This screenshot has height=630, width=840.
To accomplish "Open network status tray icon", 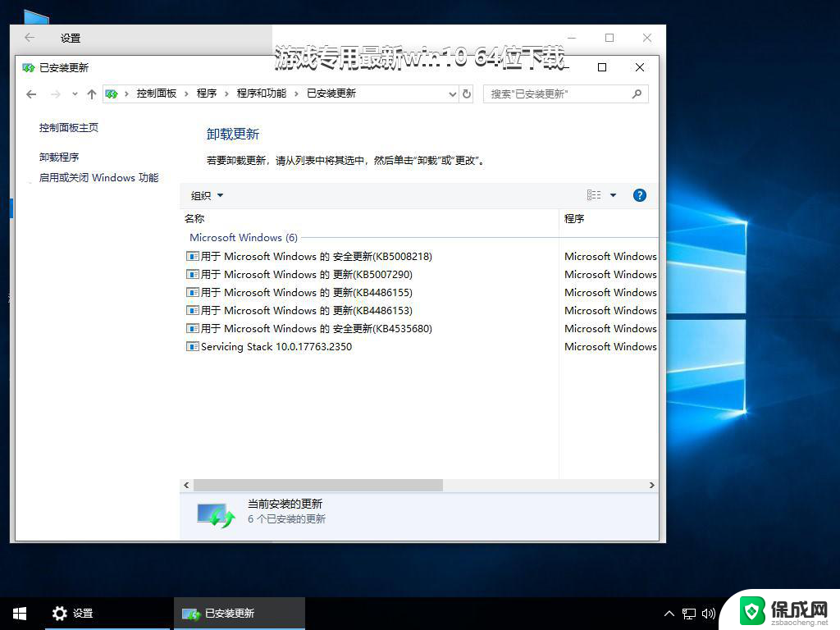I will [x=689, y=614].
